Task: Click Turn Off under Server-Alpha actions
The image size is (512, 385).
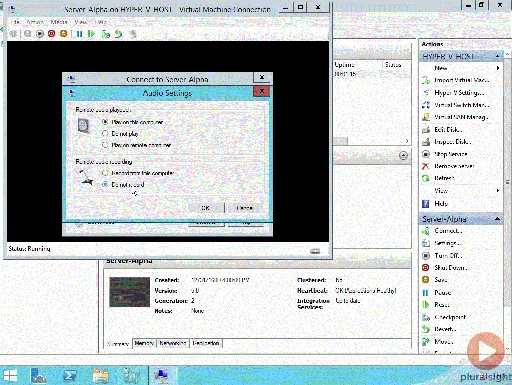Action: click(x=448, y=256)
